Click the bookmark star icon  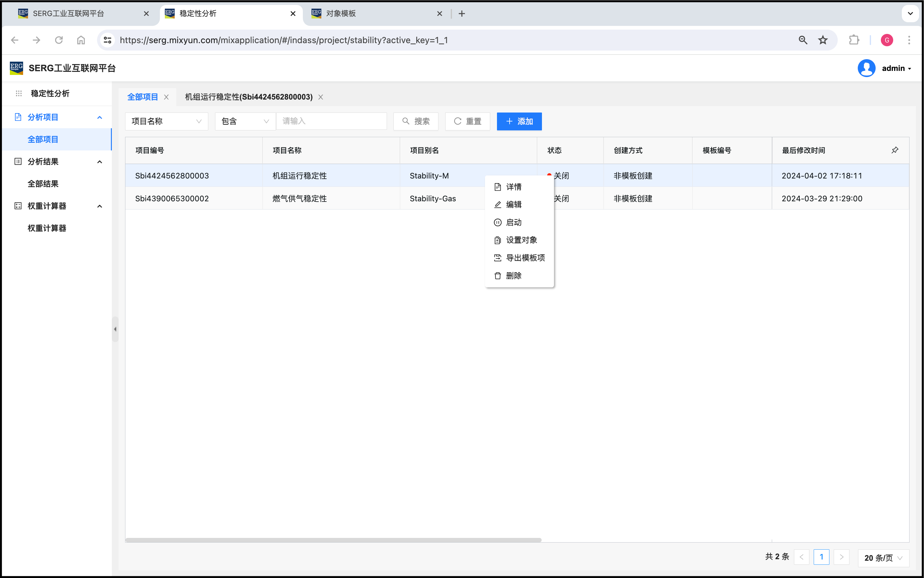click(x=823, y=40)
